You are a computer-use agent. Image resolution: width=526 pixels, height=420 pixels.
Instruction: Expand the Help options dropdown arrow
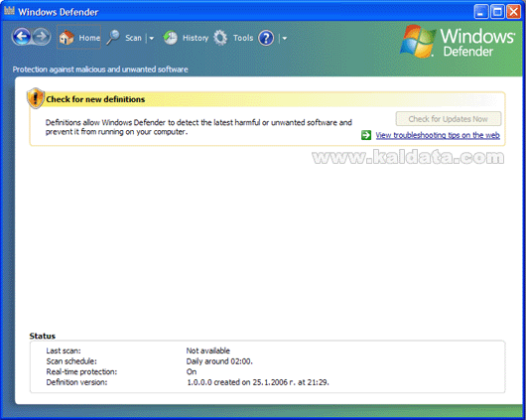coord(285,39)
